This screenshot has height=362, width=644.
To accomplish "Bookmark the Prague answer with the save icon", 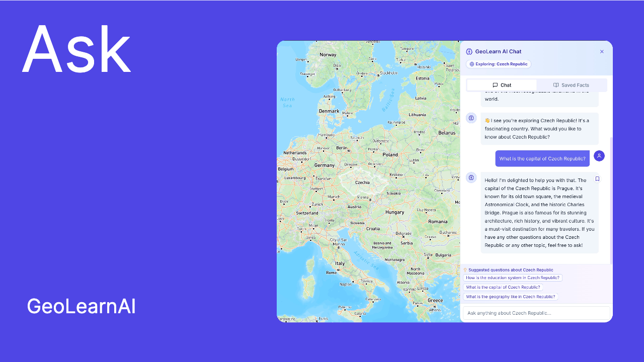I will [x=597, y=179].
